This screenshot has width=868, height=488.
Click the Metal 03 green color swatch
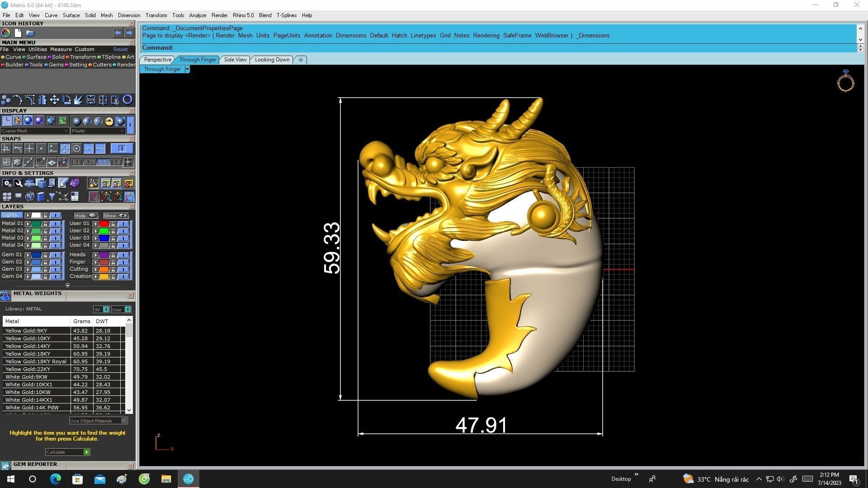pyautogui.click(x=36, y=238)
